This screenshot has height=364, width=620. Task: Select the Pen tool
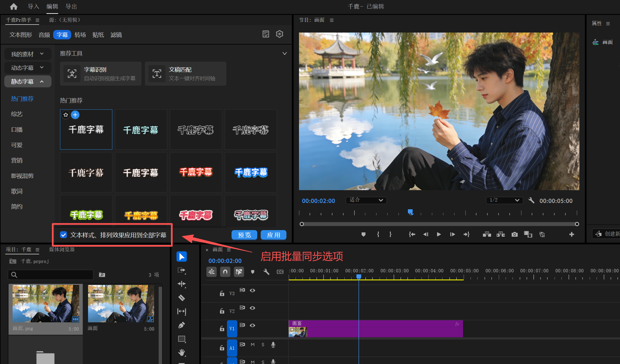[182, 325]
